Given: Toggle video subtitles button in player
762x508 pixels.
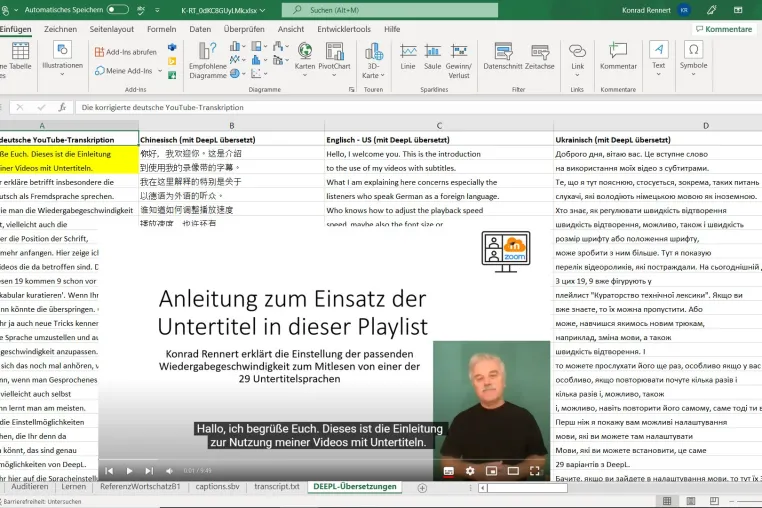Looking at the screenshot, I should click(x=449, y=471).
